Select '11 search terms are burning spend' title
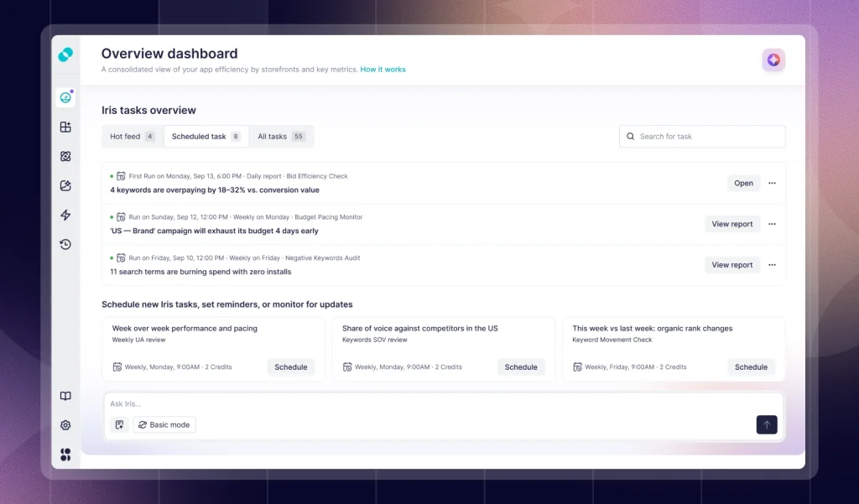 tap(200, 272)
